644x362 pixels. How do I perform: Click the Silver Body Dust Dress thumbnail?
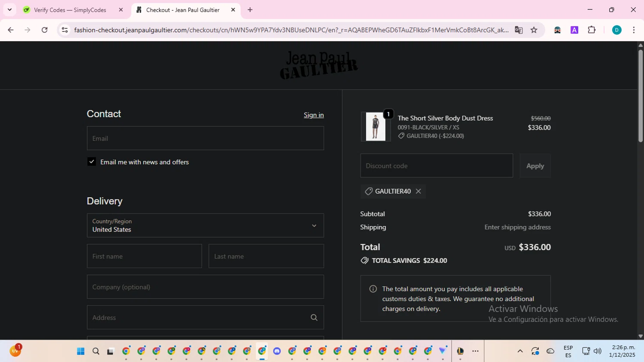376,127
